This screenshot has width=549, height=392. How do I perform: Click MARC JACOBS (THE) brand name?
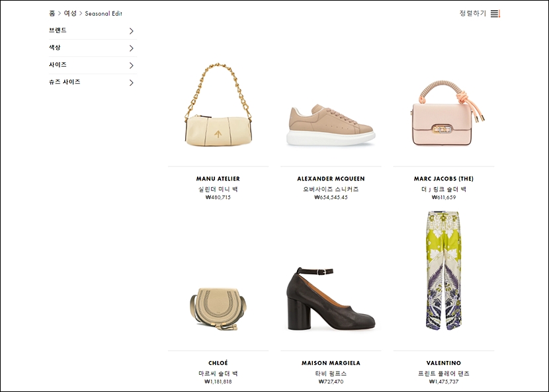[444, 178]
